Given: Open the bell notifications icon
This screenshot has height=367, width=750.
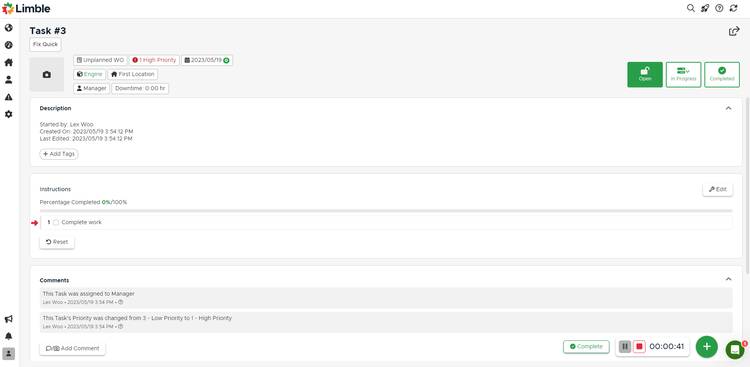Looking at the screenshot, I should 9,336.
